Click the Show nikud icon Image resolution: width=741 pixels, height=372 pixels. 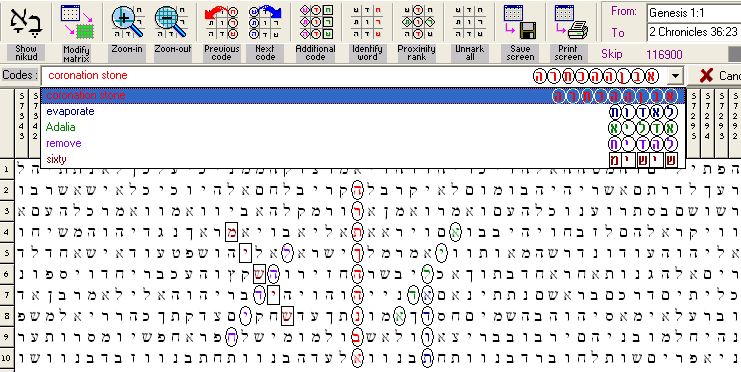pos(26,23)
